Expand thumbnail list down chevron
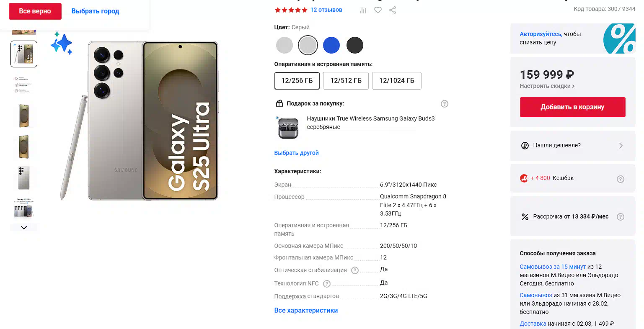Image resolution: width=644 pixels, height=329 pixels. point(24,228)
